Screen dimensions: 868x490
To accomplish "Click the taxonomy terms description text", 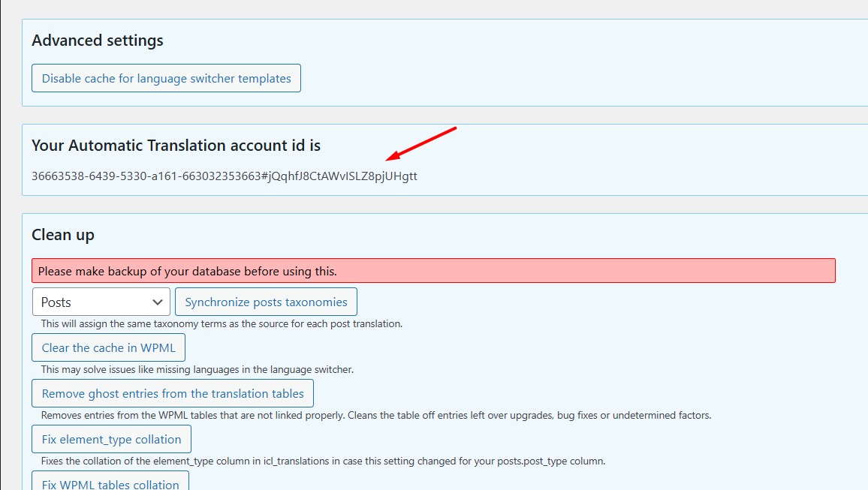I will pos(222,324).
